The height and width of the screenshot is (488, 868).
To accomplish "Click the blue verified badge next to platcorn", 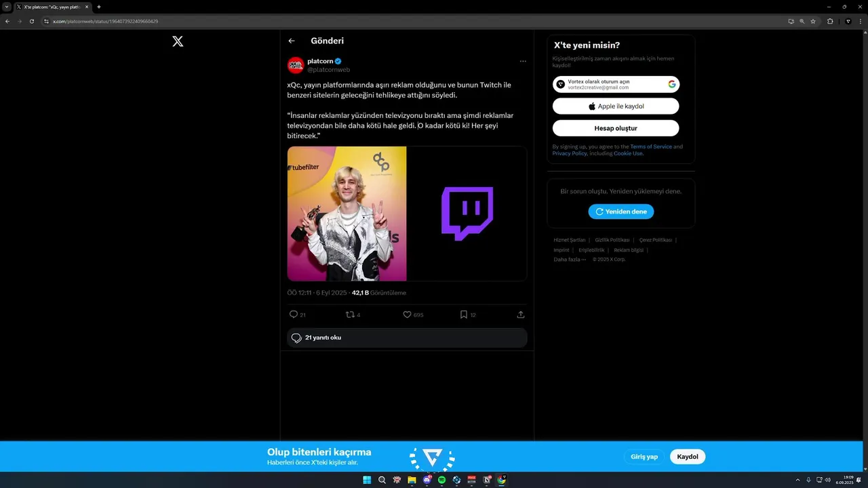I will (x=338, y=61).
